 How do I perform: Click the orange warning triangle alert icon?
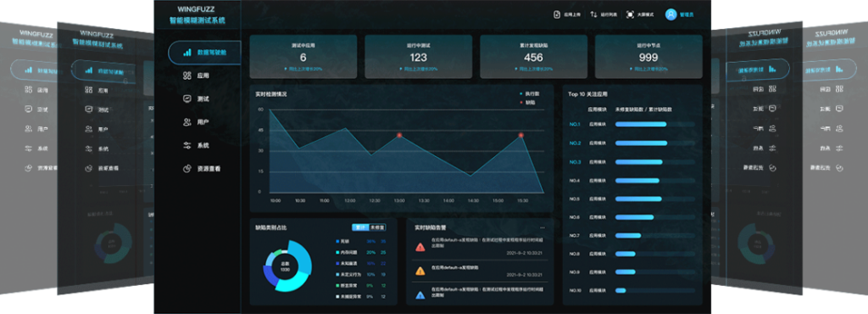point(420,271)
